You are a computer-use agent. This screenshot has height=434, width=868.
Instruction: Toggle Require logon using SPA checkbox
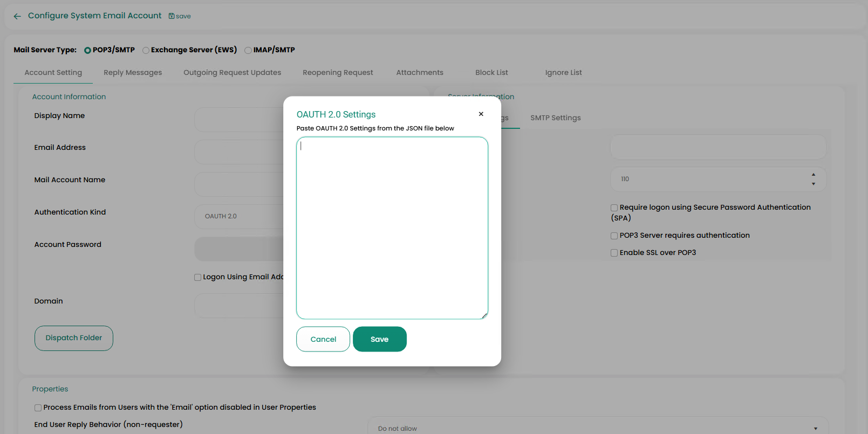click(x=614, y=208)
